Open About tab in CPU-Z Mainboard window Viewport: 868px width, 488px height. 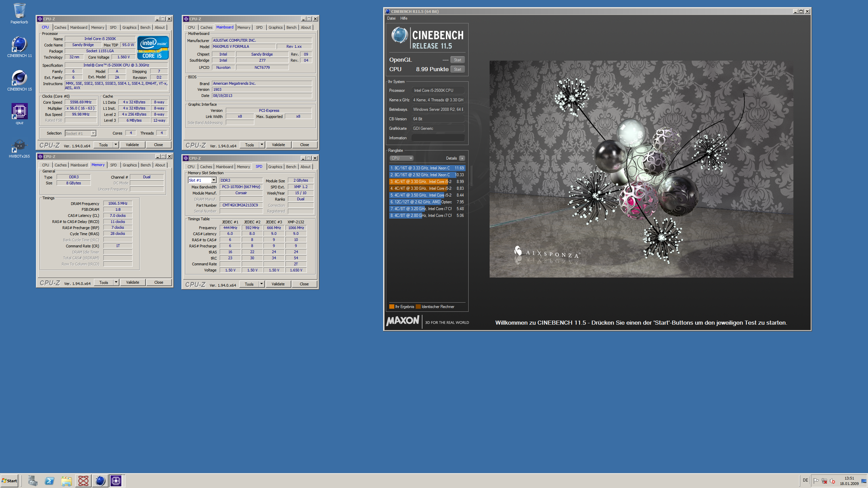pyautogui.click(x=305, y=27)
